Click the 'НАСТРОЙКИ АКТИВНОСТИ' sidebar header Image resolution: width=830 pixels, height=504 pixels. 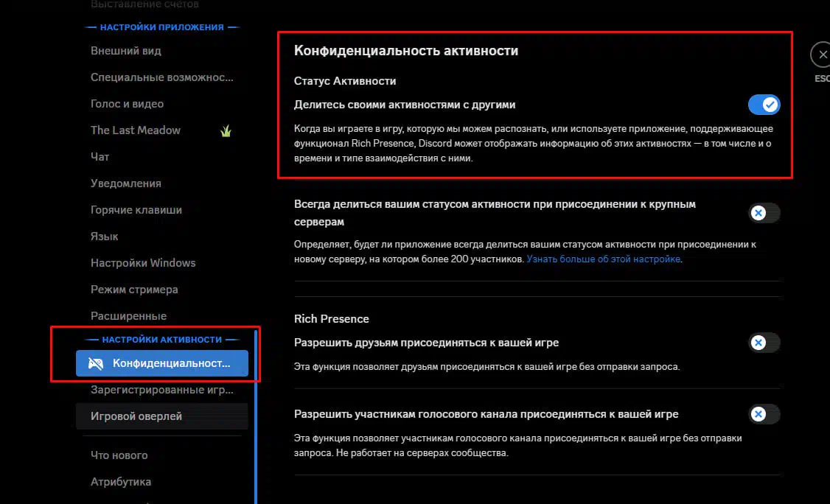(162, 340)
